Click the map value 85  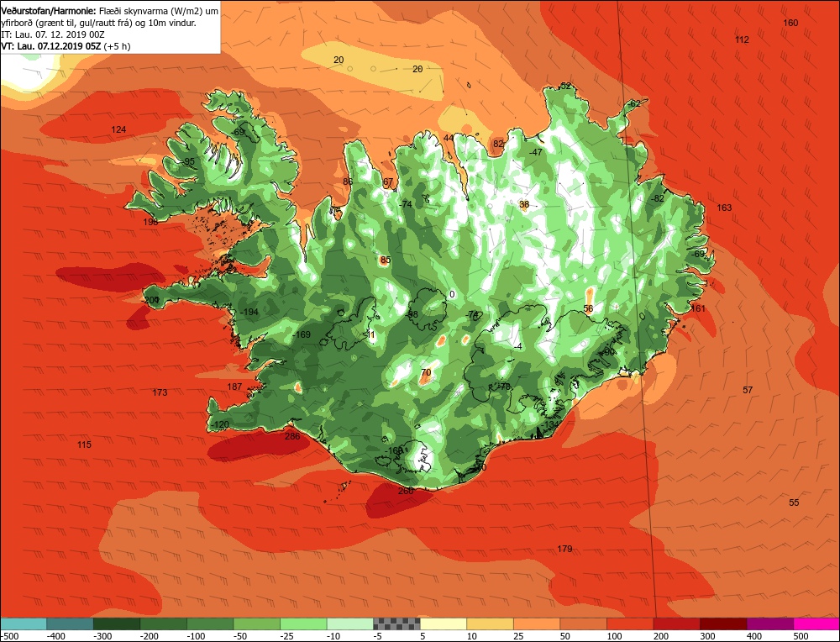pos(386,260)
